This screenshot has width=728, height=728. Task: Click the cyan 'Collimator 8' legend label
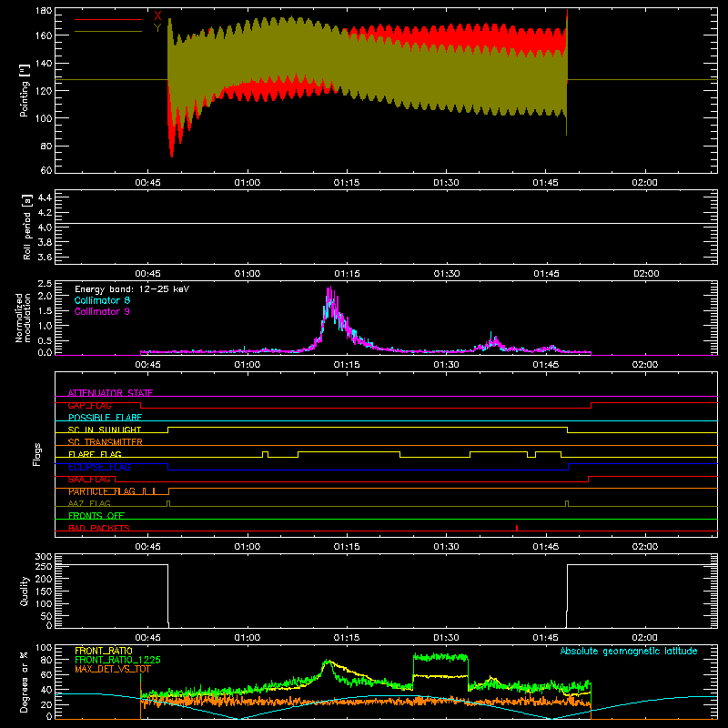(102, 300)
